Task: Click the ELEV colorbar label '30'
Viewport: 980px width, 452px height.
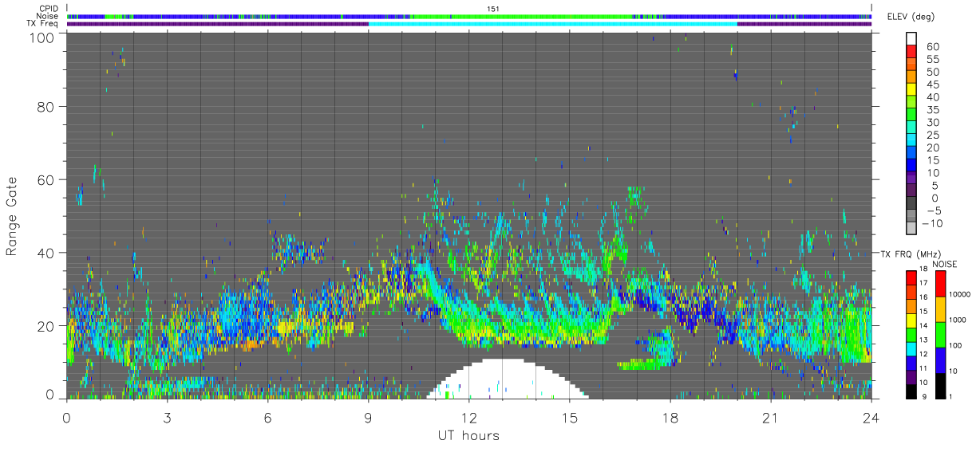Action: coord(932,122)
